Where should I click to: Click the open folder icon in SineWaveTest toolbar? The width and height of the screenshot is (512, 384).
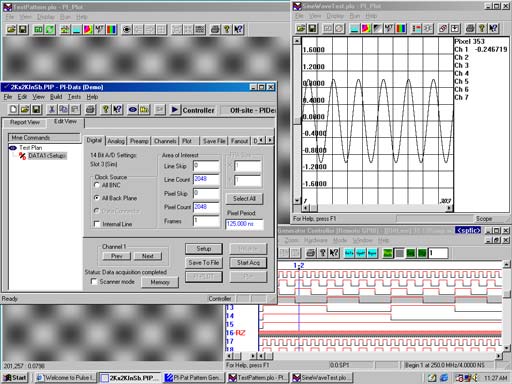[301, 29]
